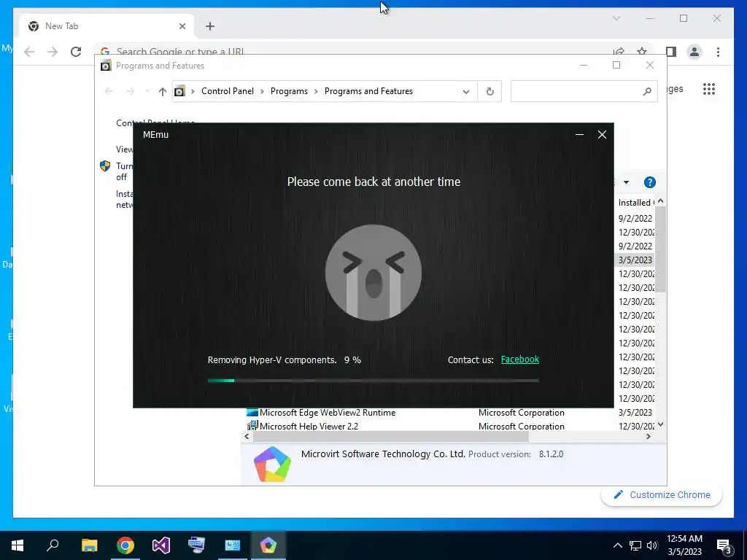Viewport: 747px width, 560px height.
Task: Show hidden system tray icons
Action: point(617,545)
